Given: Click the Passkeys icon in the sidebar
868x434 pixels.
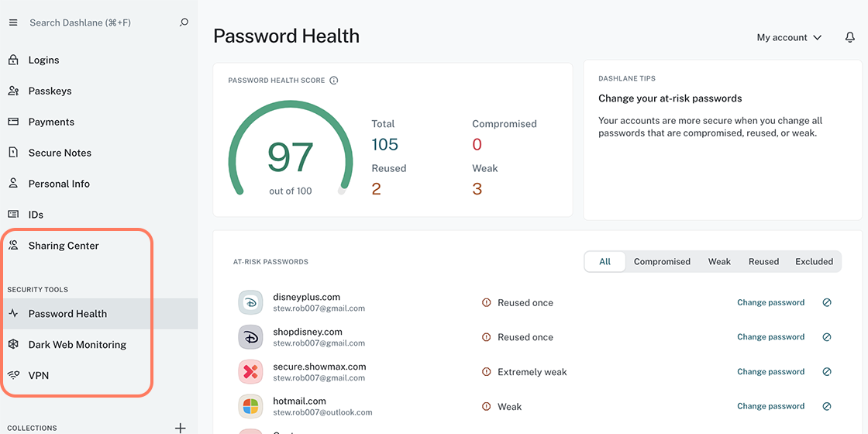Looking at the screenshot, I should click(13, 91).
